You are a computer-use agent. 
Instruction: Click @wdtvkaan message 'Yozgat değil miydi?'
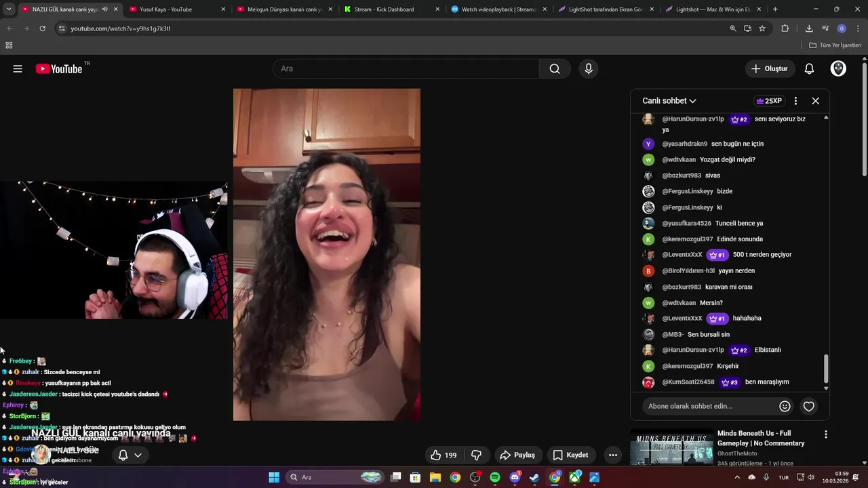(728, 160)
